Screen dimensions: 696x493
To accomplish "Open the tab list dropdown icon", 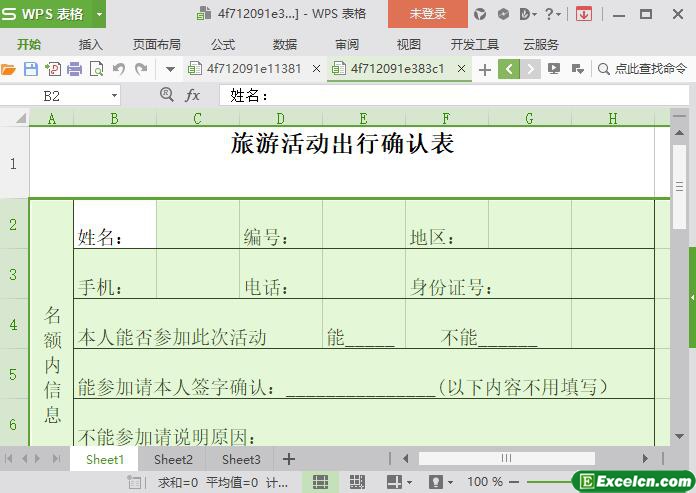I will (577, 69).
